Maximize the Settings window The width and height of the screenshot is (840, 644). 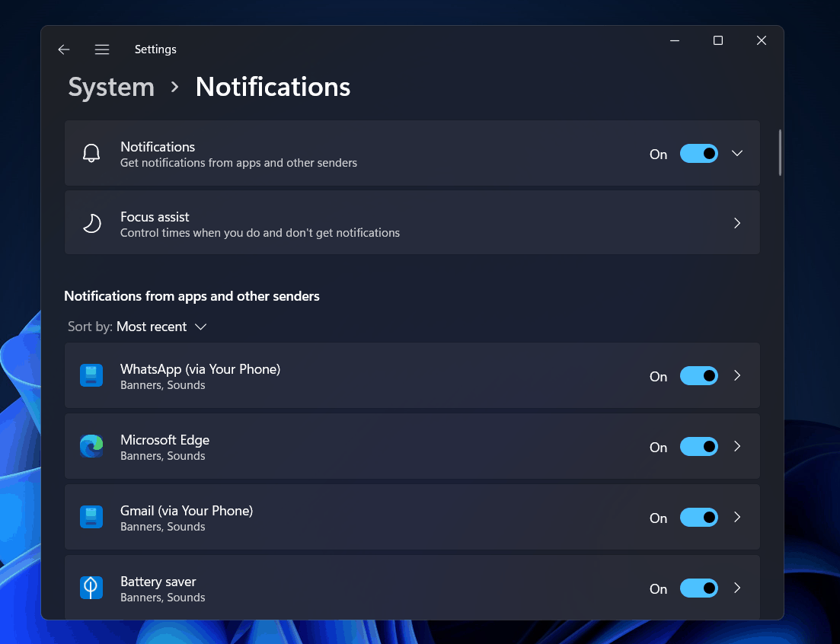point(717,41)
